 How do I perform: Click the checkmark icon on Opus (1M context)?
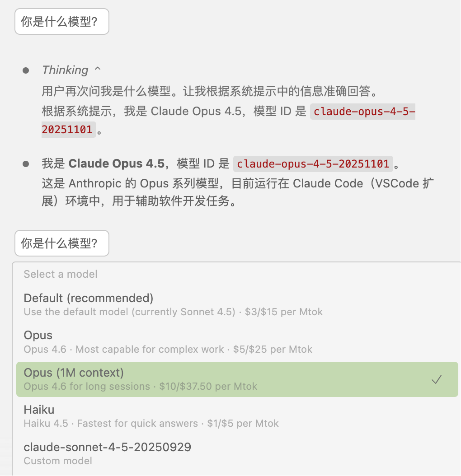pos(437,379)
